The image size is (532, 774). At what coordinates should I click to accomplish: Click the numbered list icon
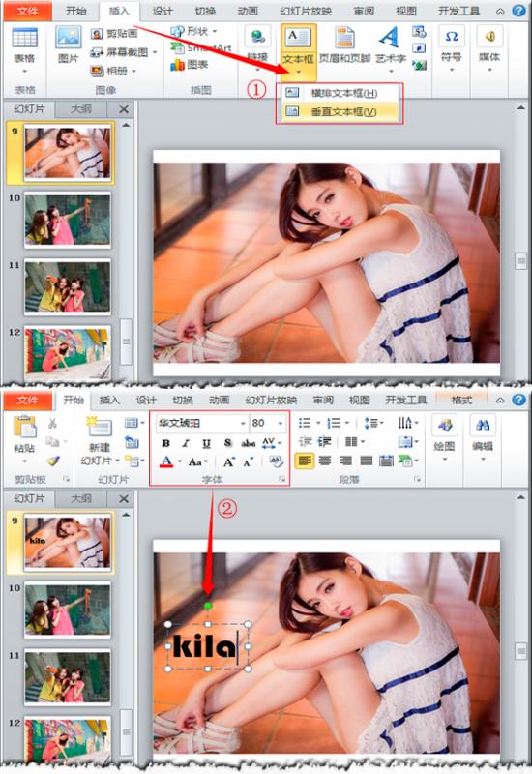[x=334, y=423]
